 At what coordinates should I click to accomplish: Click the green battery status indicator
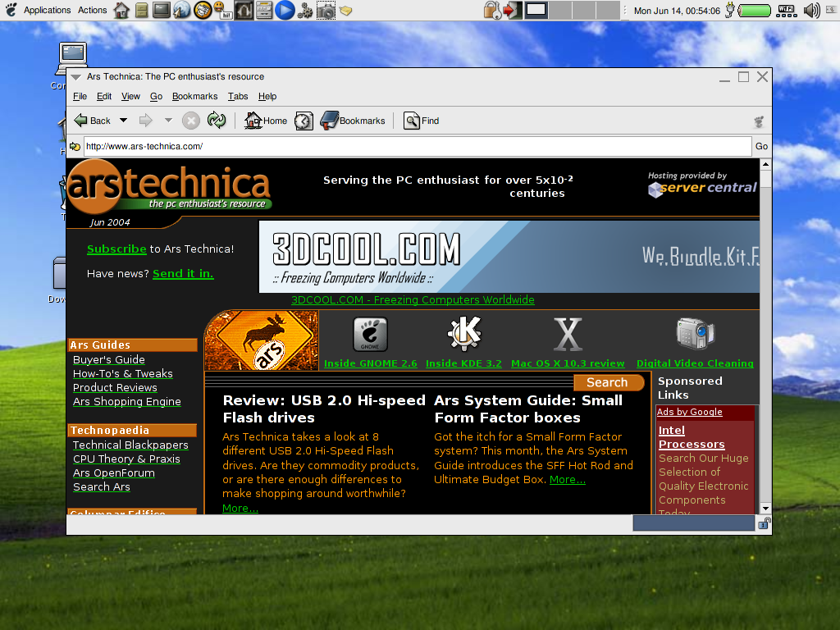(755, 10)
